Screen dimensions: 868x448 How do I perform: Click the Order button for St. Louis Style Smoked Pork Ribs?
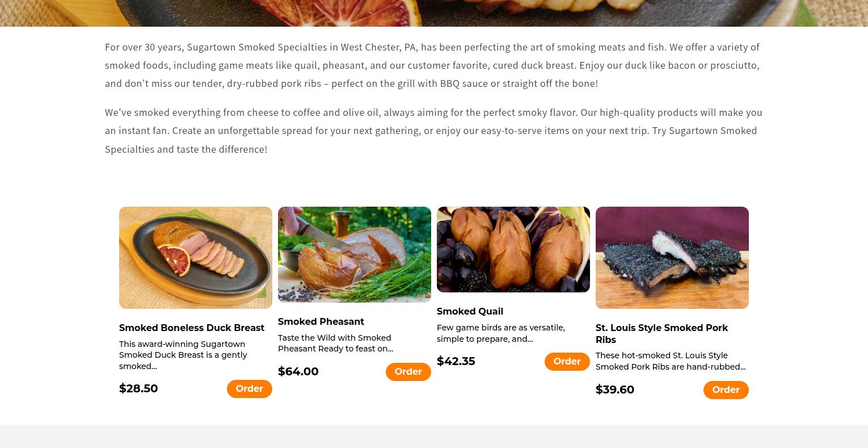[726, 390]
